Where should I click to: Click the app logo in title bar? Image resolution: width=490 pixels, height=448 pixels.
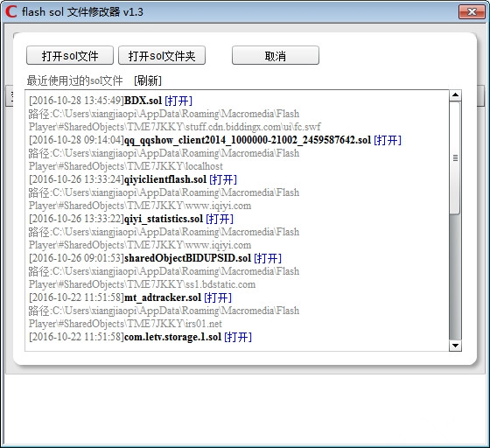click(x=10, y=12)
